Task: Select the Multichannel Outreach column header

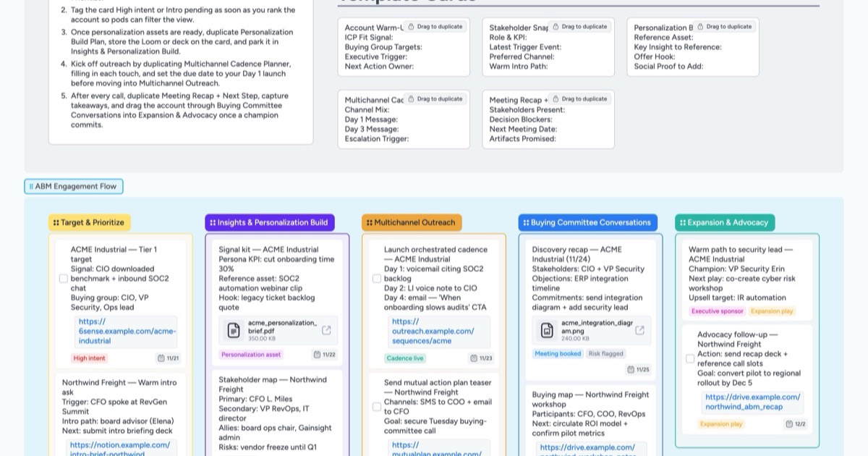Action: point(412,223)
